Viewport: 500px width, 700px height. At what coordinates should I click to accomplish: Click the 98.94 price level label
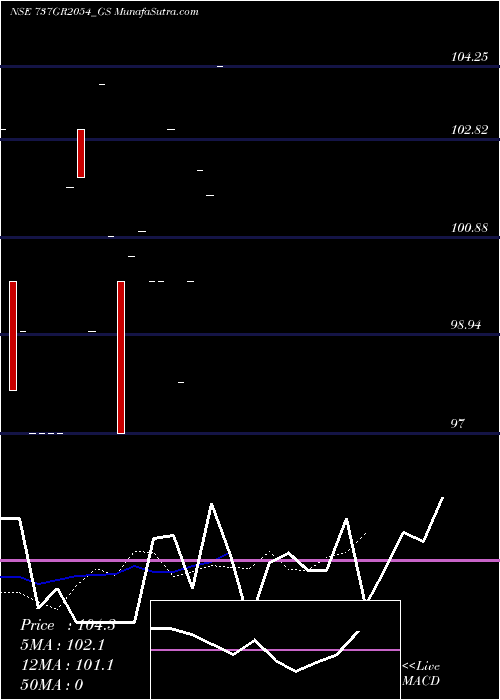coord(466,325)
